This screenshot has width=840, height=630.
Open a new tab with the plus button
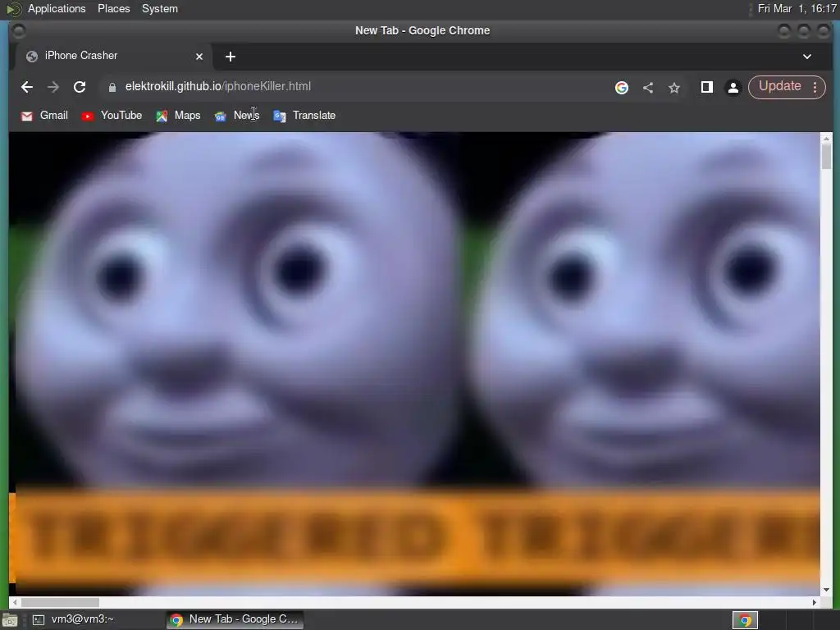pyautogui.click(x=231, y=57)
